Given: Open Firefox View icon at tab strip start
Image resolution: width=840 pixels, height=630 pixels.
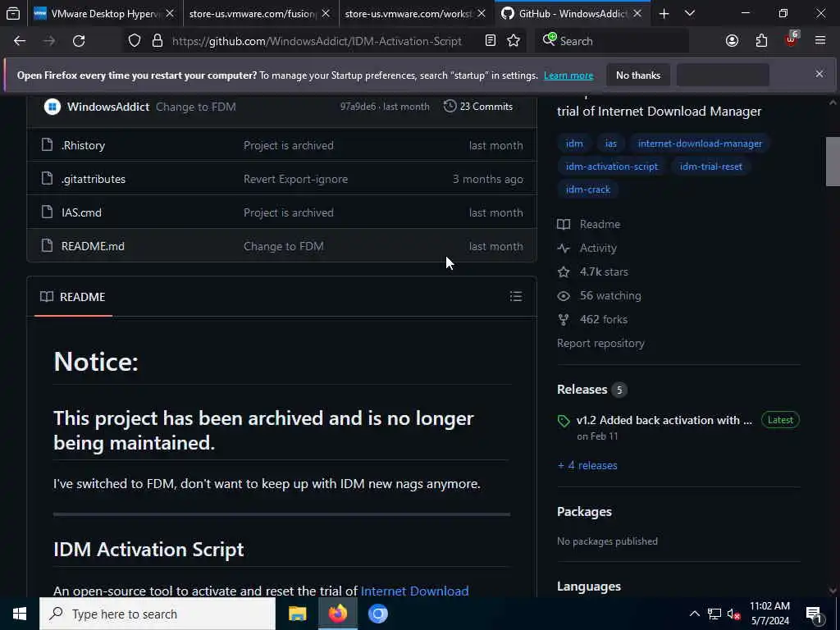Looking at the screenshot, I should click(13, 13).
